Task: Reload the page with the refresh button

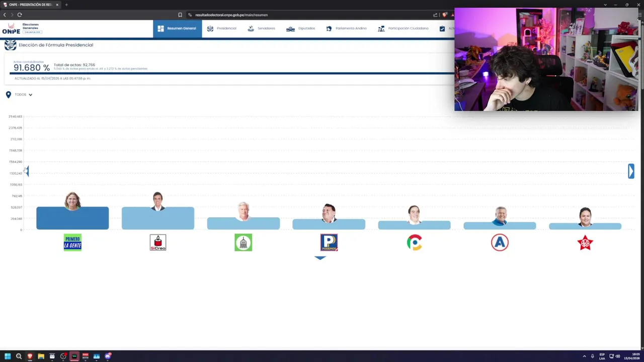Action: 20,15
